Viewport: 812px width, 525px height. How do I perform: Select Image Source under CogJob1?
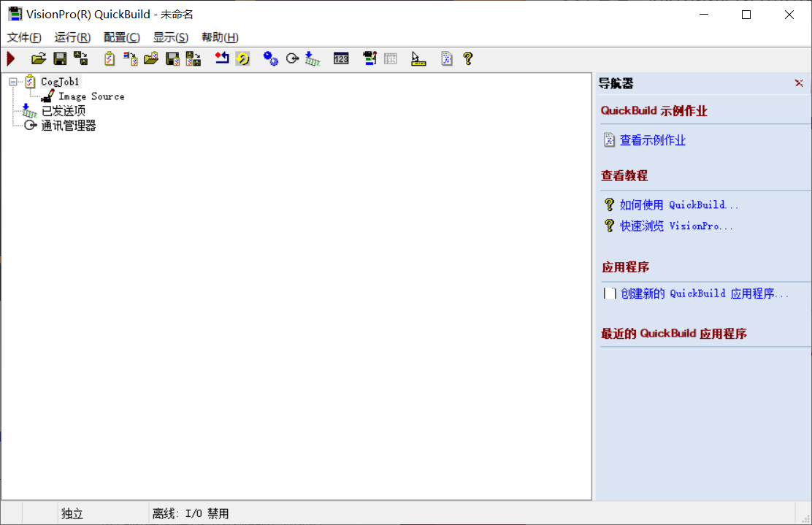point(91,96)
